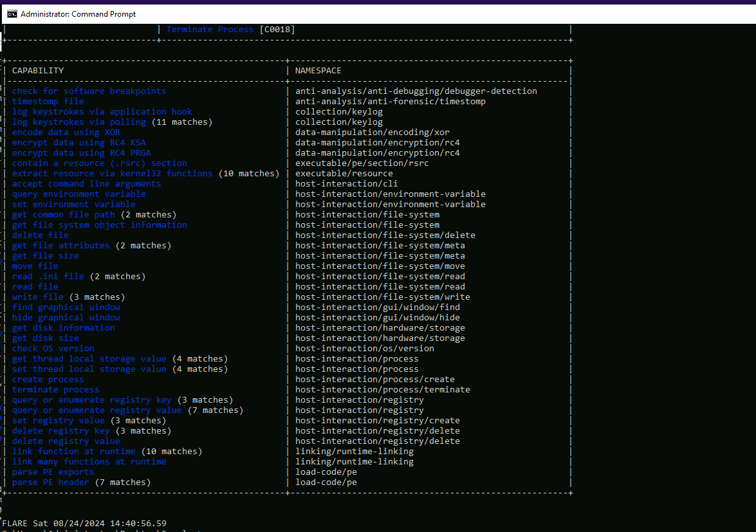Click the FLARE timestamp prompt line
Image resolution: width=756 pixels, height=532 pixels.
coord(84,524)
